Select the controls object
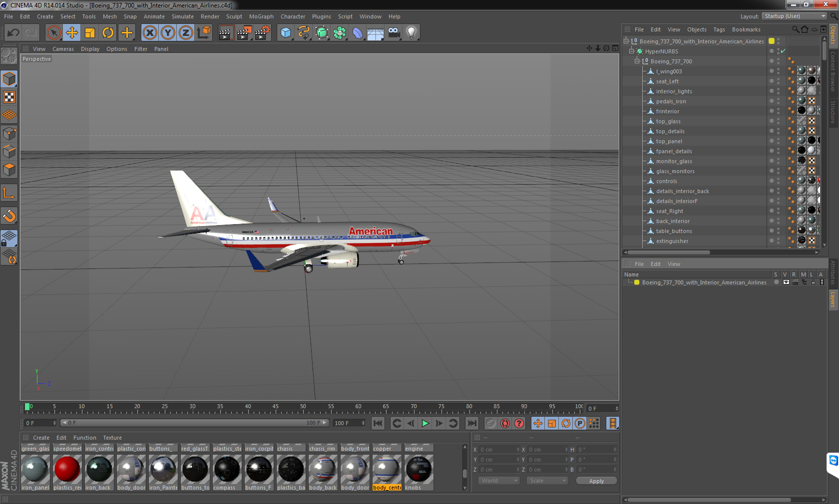Screen dimensions: 839x504 pos(666,181)
